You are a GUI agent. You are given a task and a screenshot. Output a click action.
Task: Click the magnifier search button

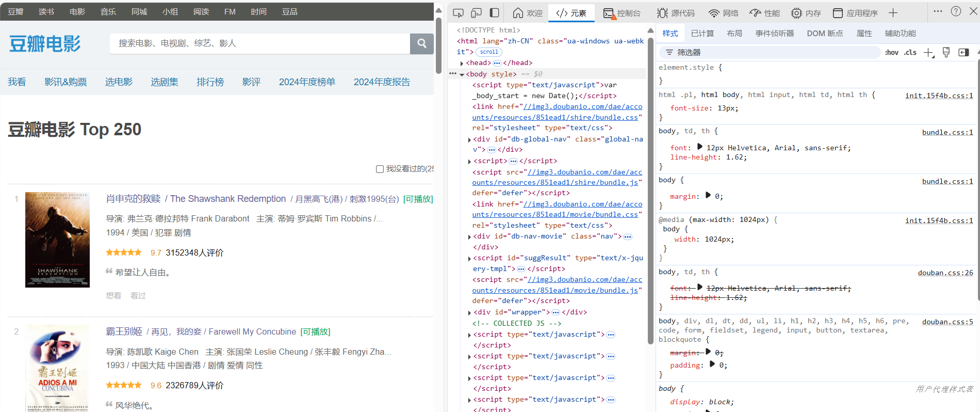(422, 43)
